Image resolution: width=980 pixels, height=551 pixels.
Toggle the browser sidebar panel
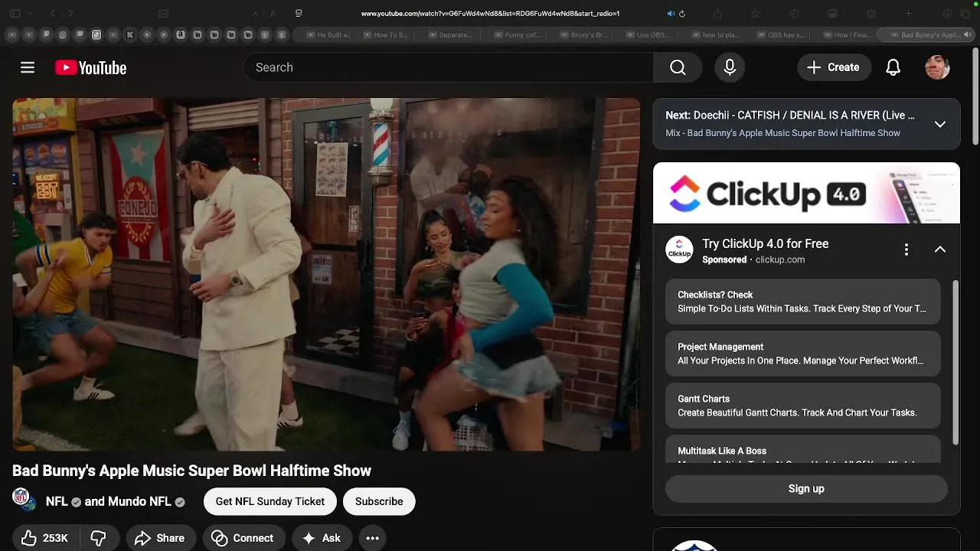(x=15, y=13)
